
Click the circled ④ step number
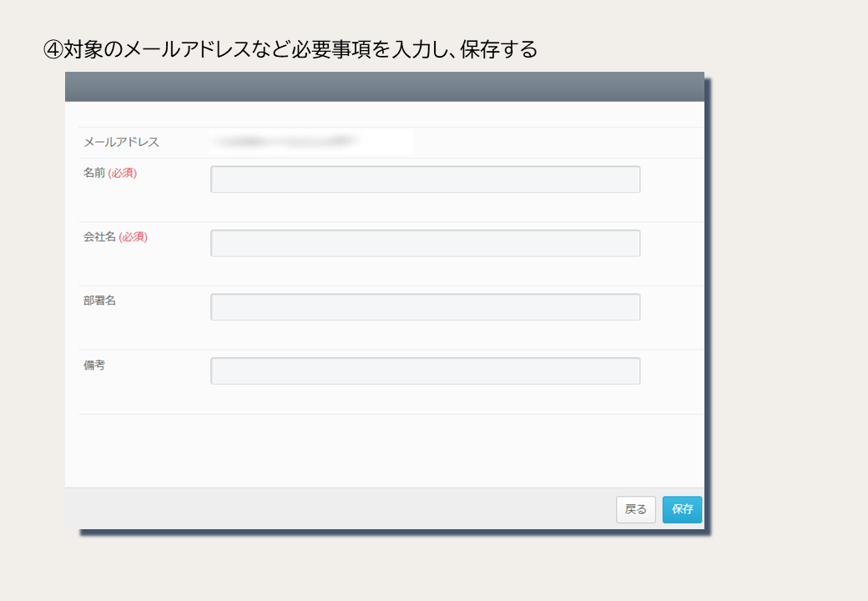click(53, 50)
